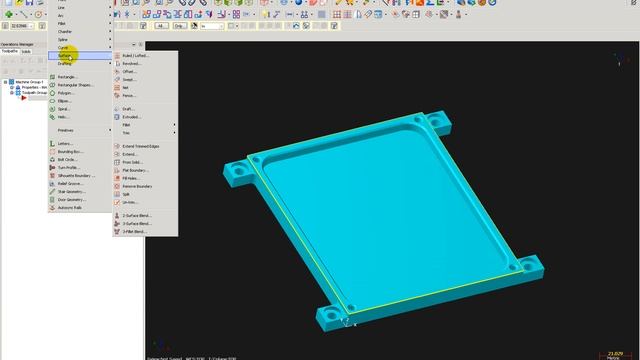Open the coordinate value dropdown in ribbon bar

[x=31, y=26]
